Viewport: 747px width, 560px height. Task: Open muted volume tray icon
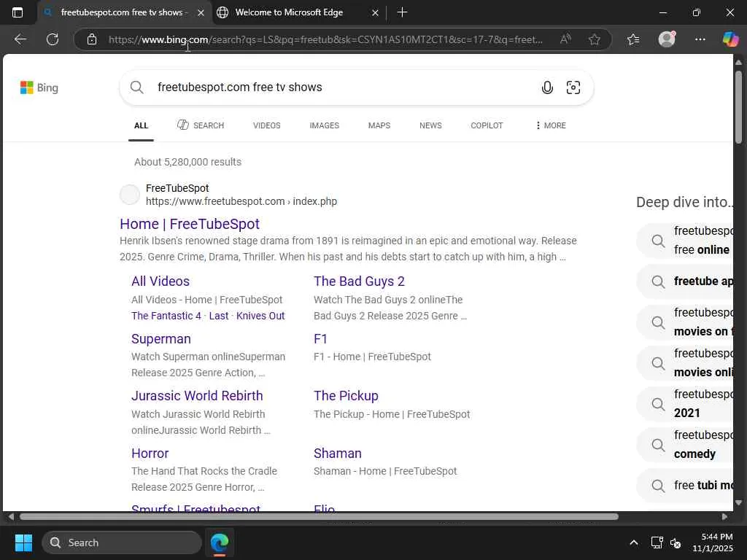(676, 542)
